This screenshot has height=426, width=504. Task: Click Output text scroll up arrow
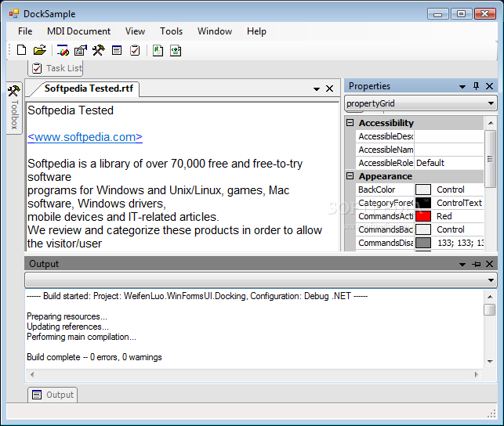(490, 297)
